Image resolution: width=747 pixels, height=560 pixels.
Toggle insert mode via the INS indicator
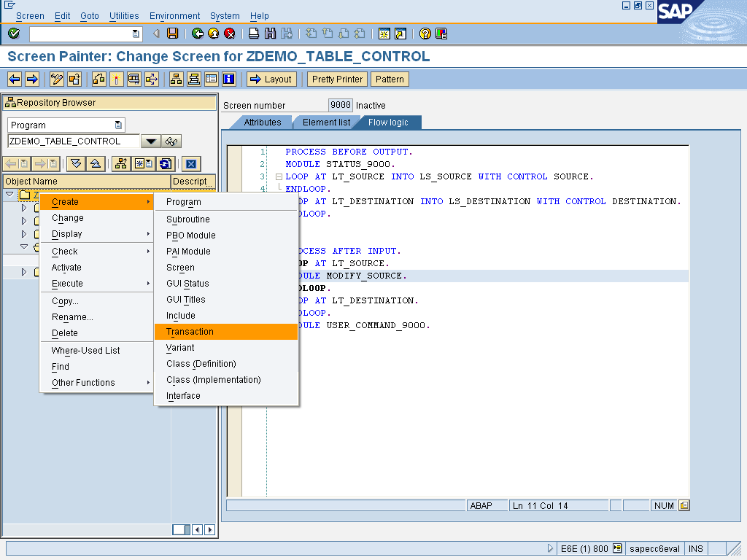click(695, 548)
